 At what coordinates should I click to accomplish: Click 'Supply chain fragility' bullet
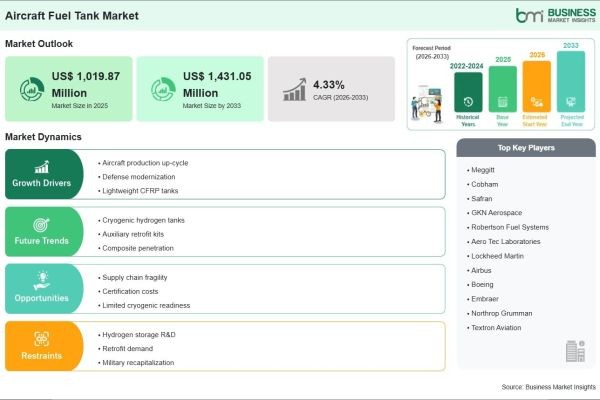(133, 278)
